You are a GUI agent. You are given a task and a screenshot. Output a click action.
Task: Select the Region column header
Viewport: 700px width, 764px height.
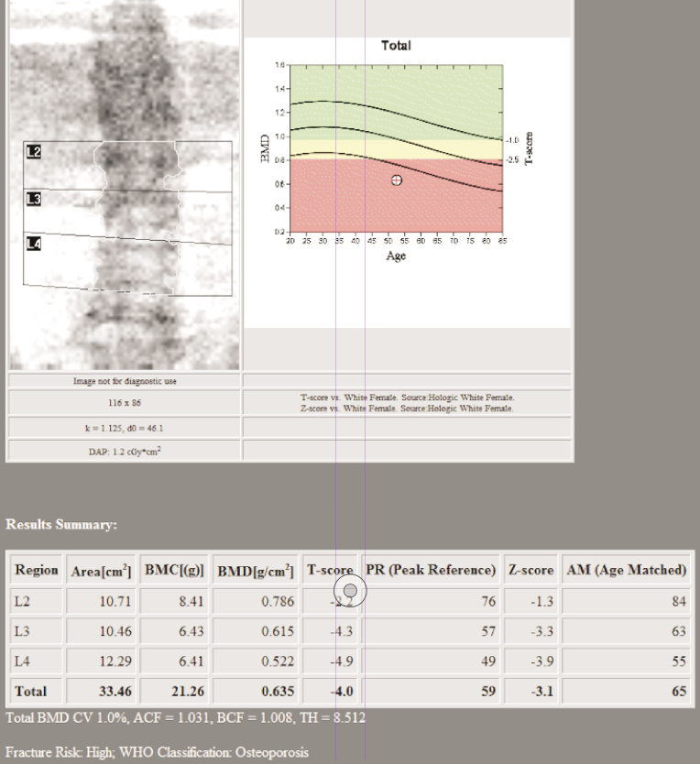pyautogui.click(x=37, y=570)
